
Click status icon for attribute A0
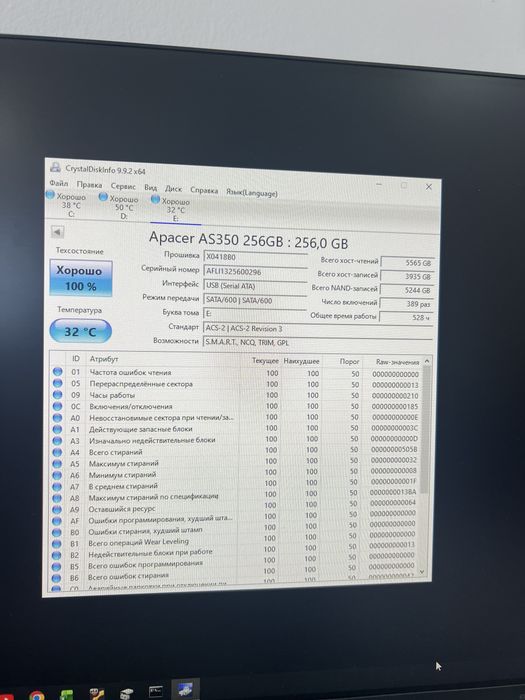pos(58,418)
